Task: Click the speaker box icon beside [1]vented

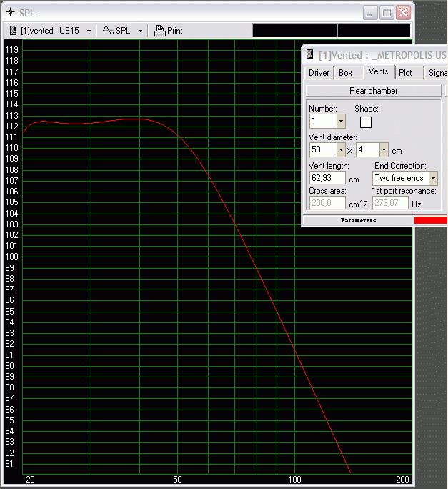Action: (x=13, y=31)
